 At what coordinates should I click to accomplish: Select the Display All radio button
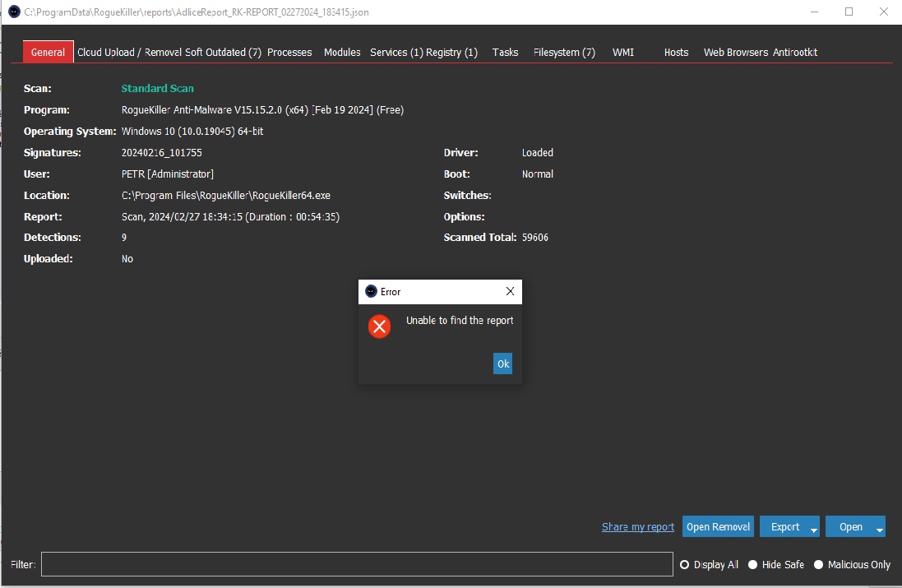pos(684,565)
